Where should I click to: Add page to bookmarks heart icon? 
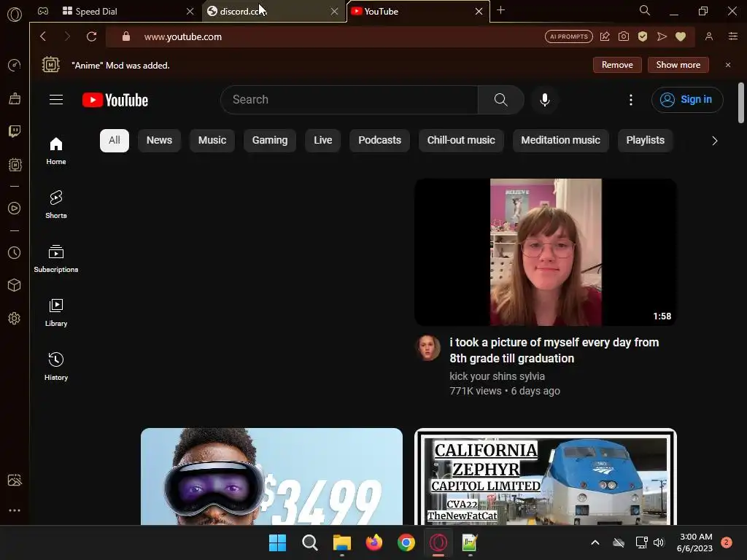(681, 36)
